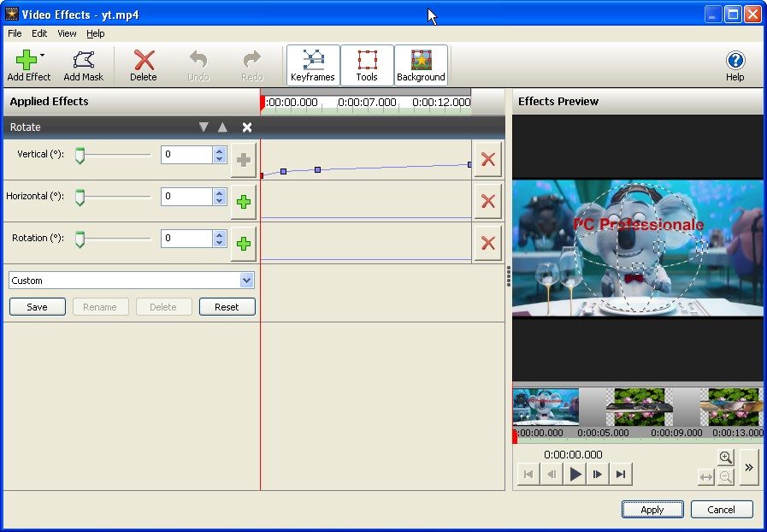Image resolution: width=767 pixels, height=532 pixels.
Task: Open the Custom preset dropdown
Action: [x=246, y=281]
